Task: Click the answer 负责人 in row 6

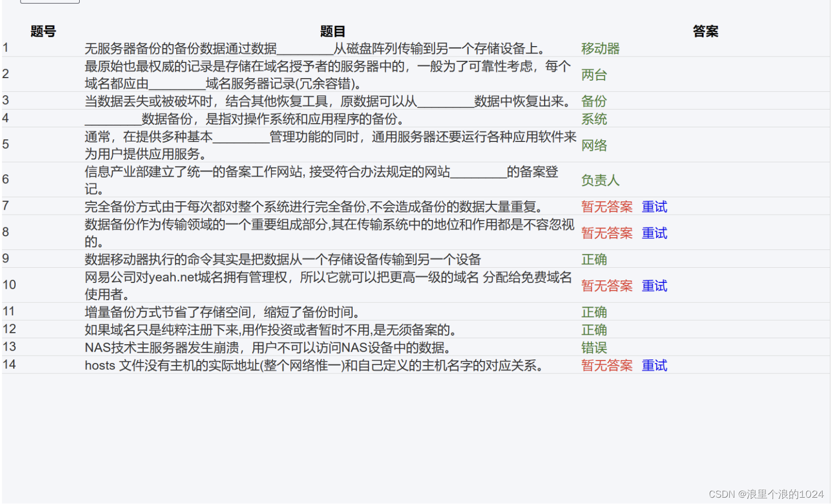Action: [600, 180]
